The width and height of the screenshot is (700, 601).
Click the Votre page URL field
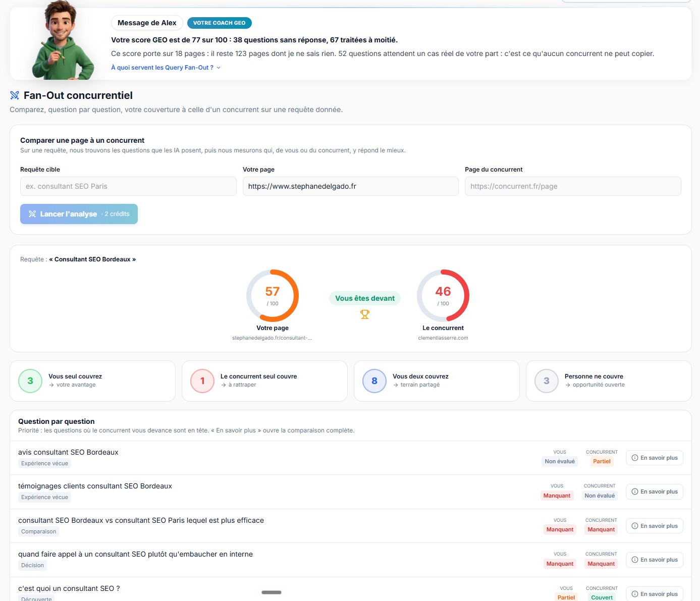click(351, 186)
